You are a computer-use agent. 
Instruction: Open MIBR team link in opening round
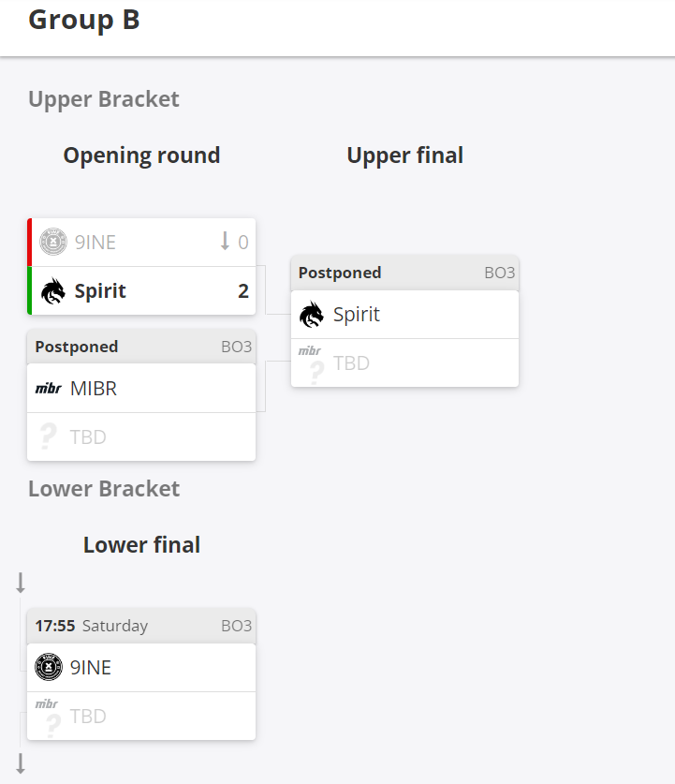pos(94,388)
